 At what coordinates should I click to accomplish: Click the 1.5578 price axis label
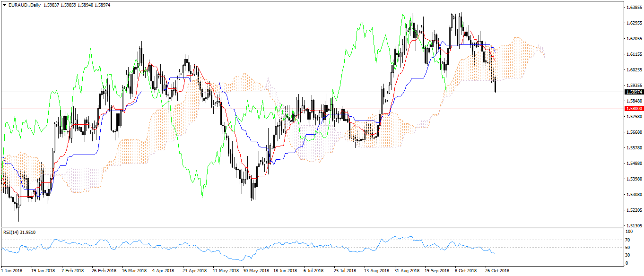point(634,148)
